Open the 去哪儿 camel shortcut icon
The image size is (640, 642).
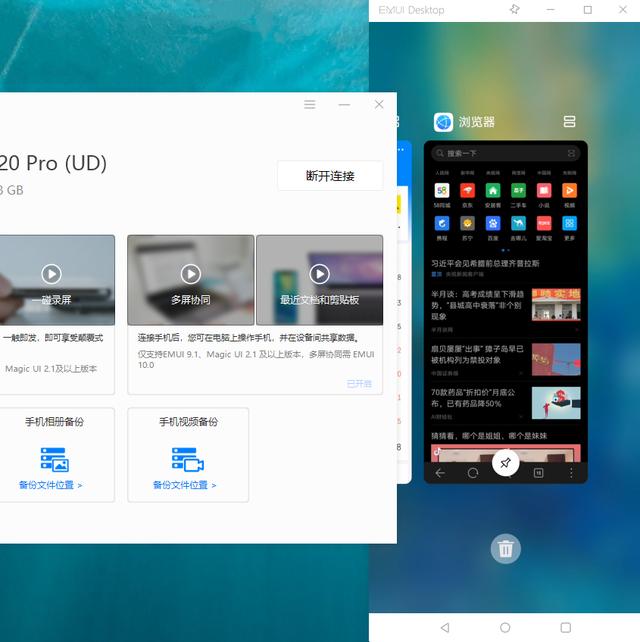[518, 224]
